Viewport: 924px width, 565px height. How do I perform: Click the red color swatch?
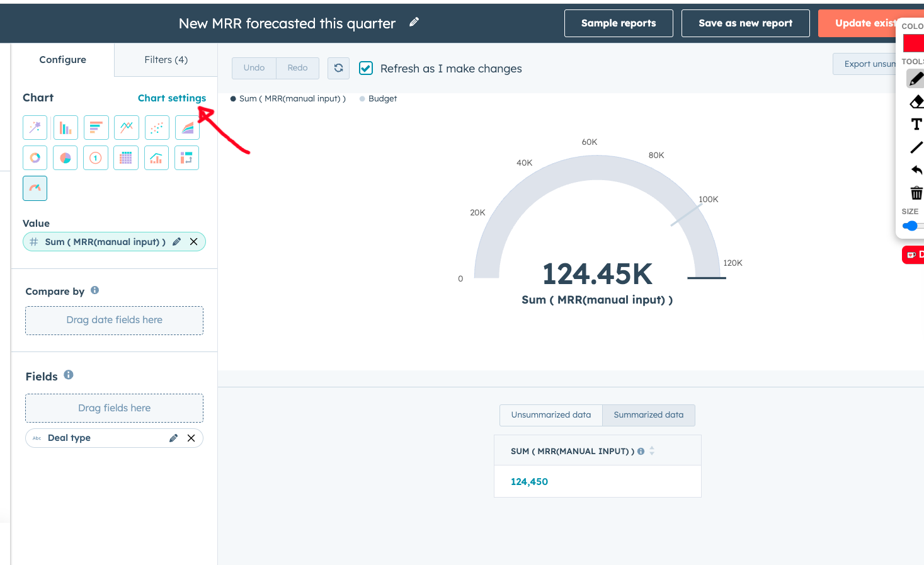[x=913, y=43]
